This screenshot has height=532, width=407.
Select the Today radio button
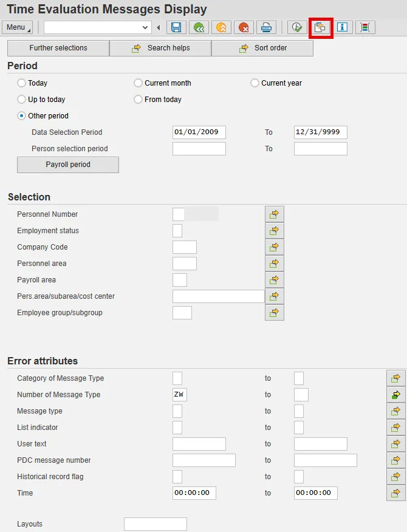click(x=22, y=83)
